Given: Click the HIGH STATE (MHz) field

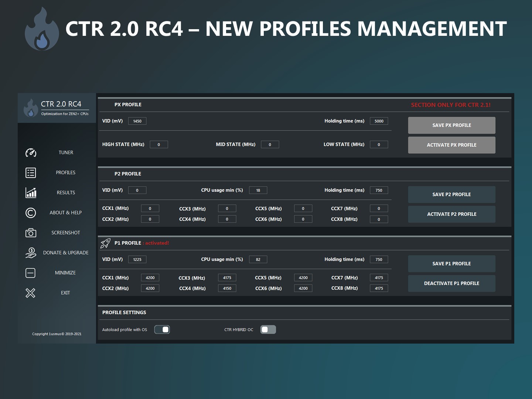Looking at the screenshot, I should [159, 144].
